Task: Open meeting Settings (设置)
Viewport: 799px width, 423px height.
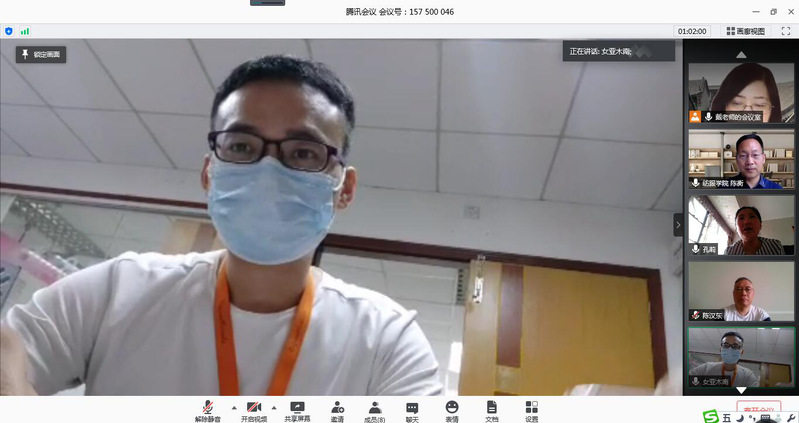Action: click(531, 409)
